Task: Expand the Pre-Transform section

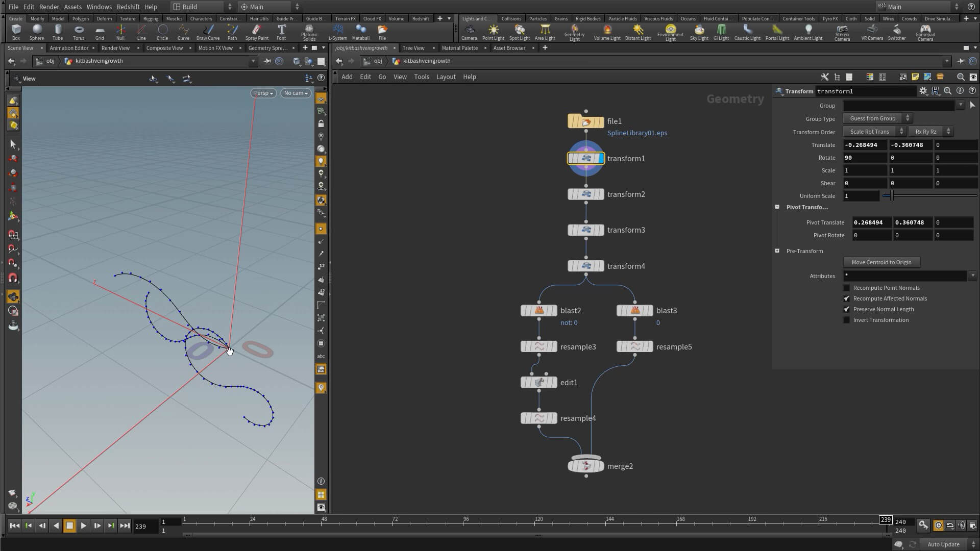Action: coord(777,251)
